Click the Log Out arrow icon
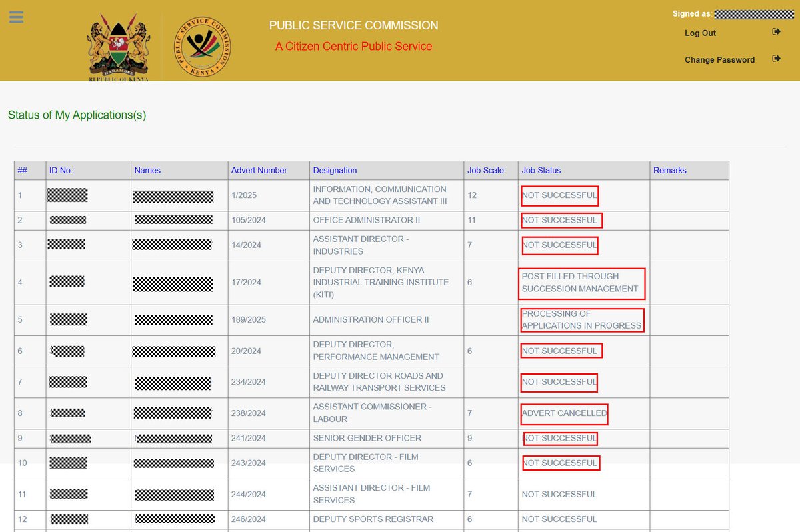 (776, 32)
